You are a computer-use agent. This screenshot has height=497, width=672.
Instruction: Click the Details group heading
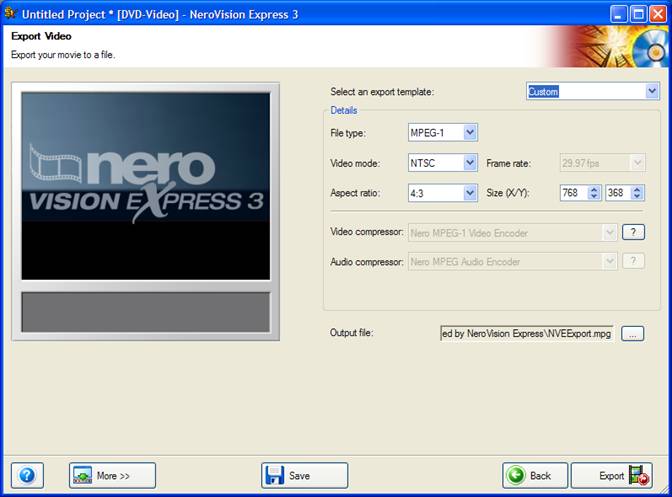344,110
